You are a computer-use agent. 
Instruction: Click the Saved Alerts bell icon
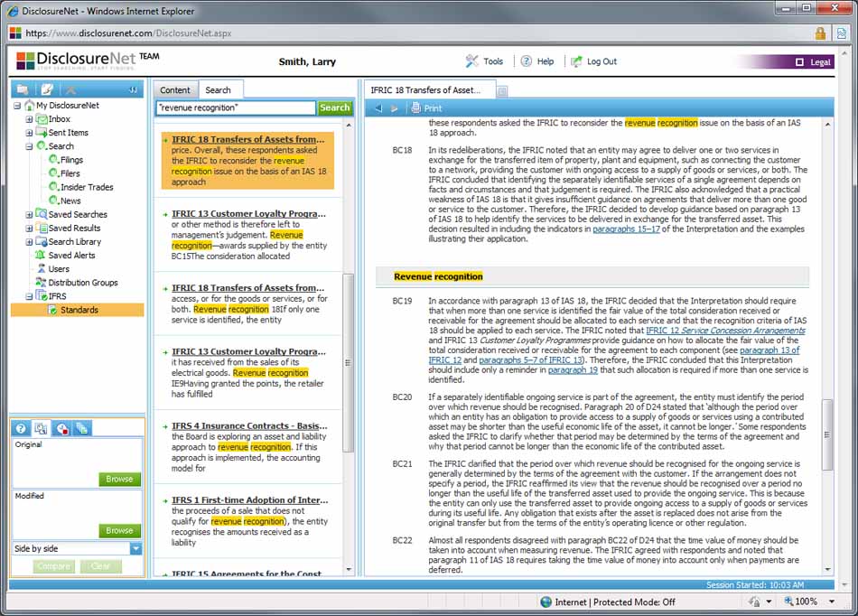[x=41, y=255]
